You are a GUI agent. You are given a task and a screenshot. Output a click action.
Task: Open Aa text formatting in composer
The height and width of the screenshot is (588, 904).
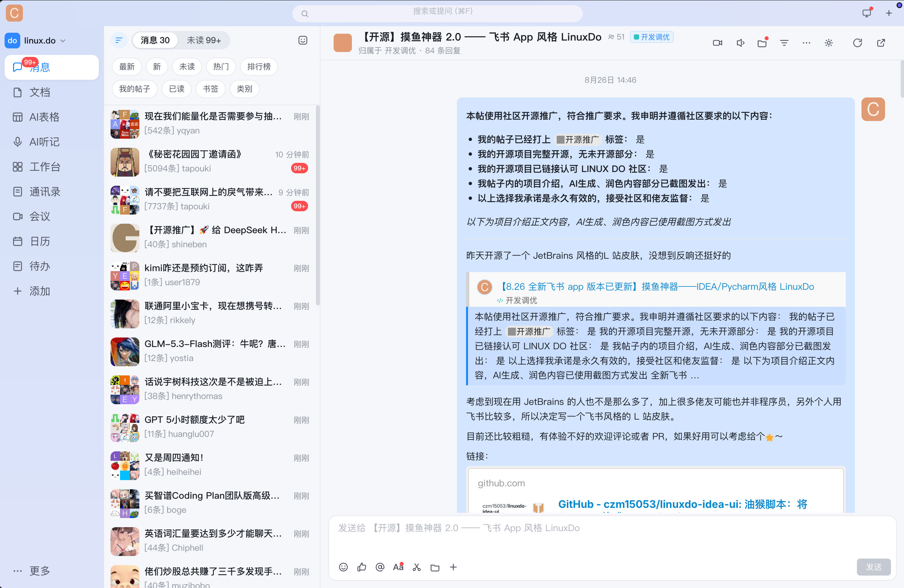398,567
